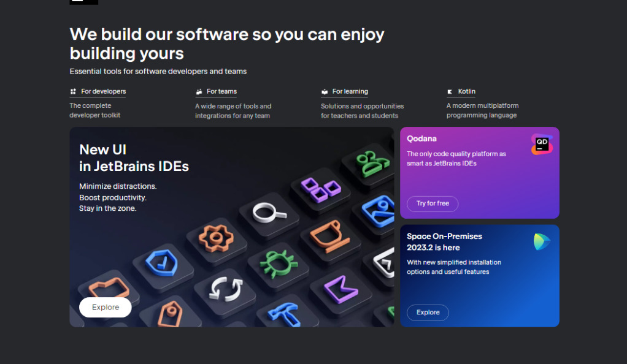The width and height of the screenshot is (627, 364).
Task: Click the For teams people icon
Action: click(x=199, y=91)
